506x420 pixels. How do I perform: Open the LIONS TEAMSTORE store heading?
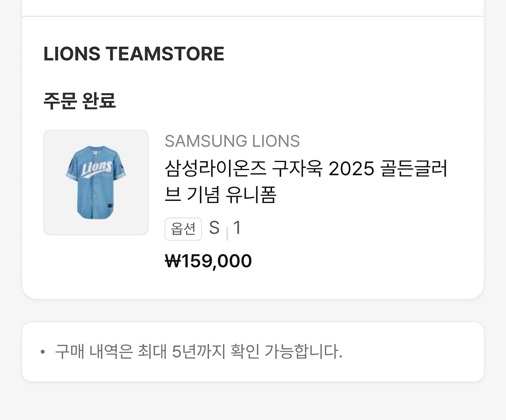pos(134,54)
